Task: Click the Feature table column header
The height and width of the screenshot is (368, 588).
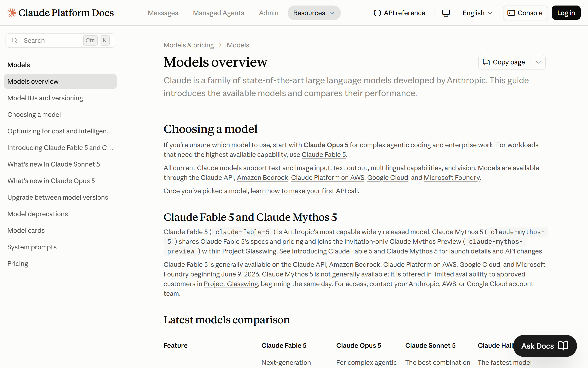Action: point(175,346)
